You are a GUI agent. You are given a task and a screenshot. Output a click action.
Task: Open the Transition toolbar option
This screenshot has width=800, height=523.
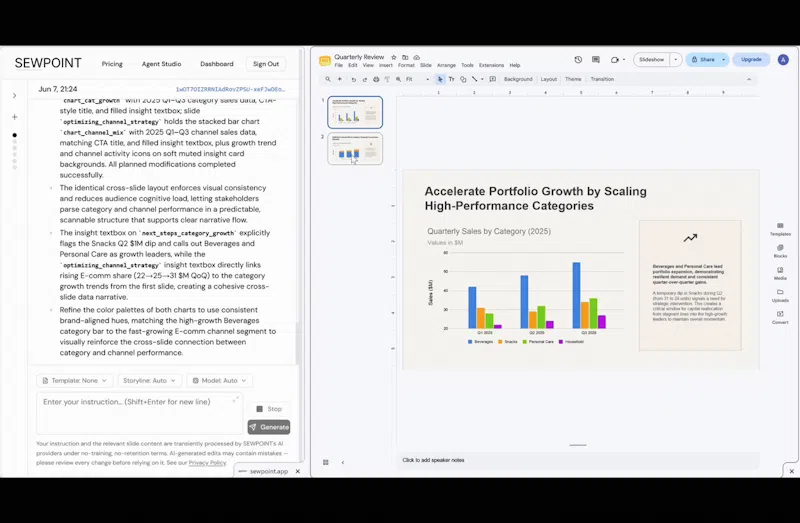(602, 79)
